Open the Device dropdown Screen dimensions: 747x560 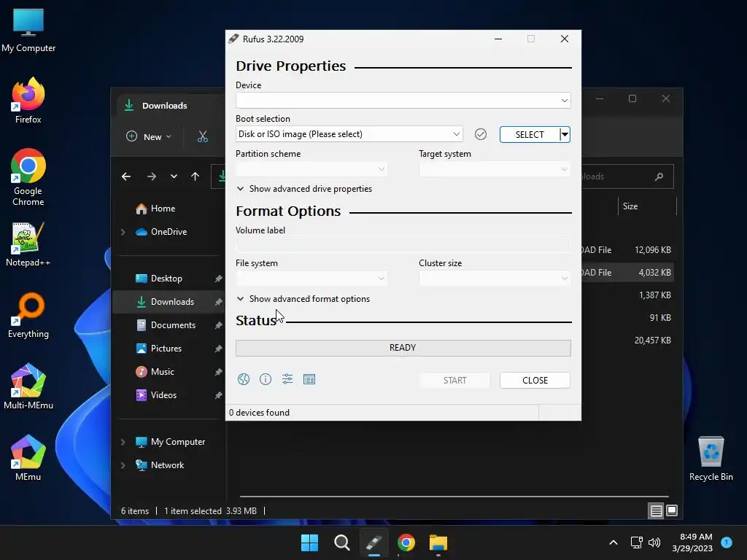pyautogui.click(x=403, y=101)
